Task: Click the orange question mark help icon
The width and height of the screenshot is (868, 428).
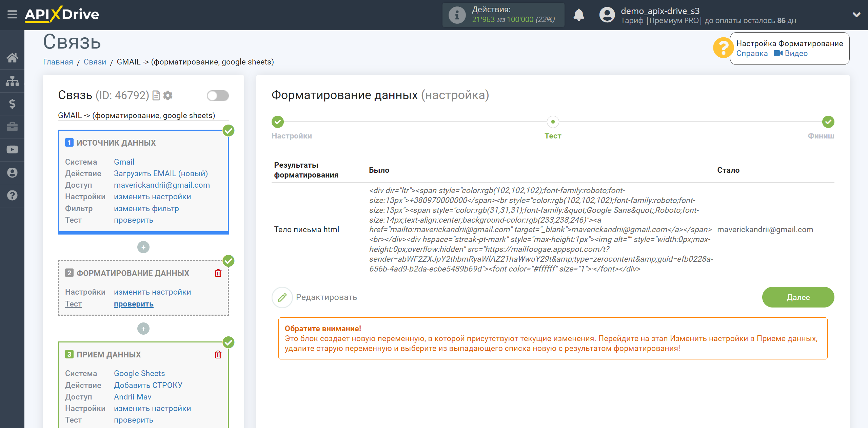Action: (x=723, y=48)
